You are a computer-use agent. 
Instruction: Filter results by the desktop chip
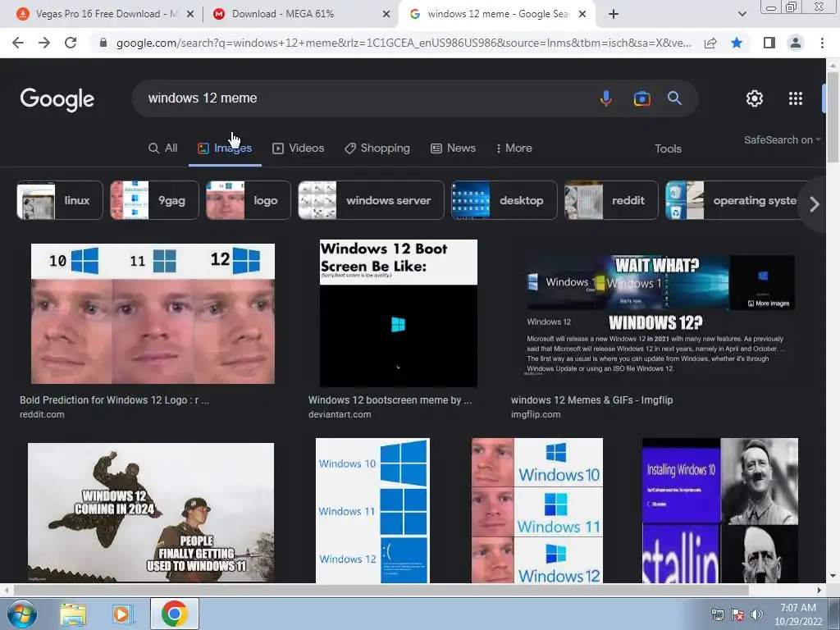[504, 200]
